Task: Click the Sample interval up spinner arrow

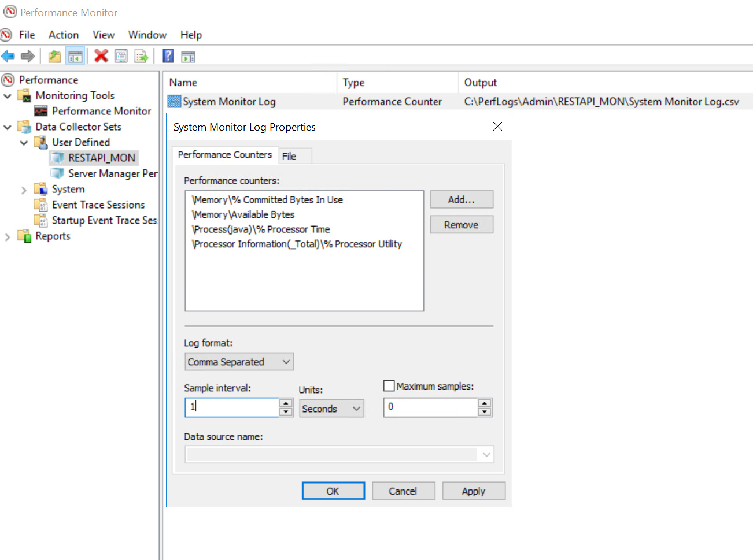Action: 285,404
